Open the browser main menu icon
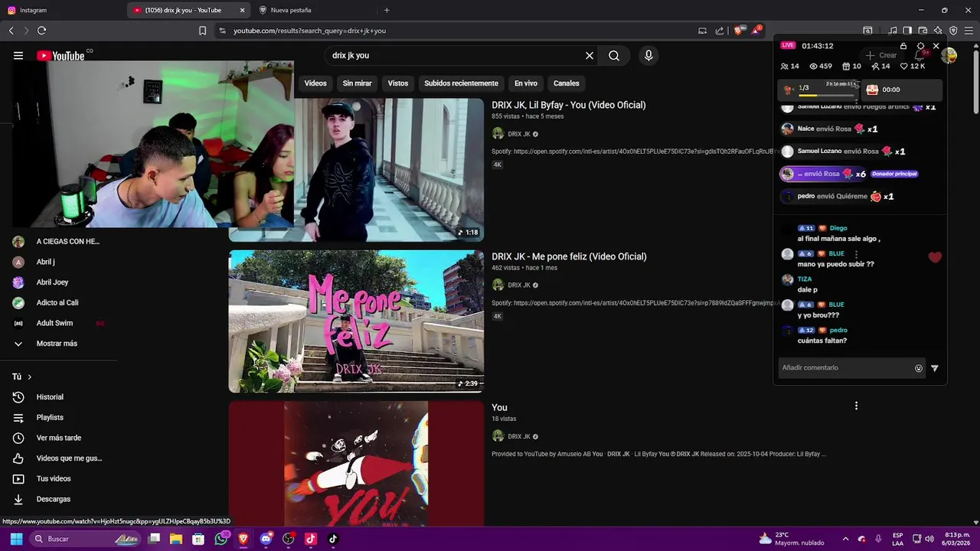This screenshot has height=551, width=980. point(969,31)
